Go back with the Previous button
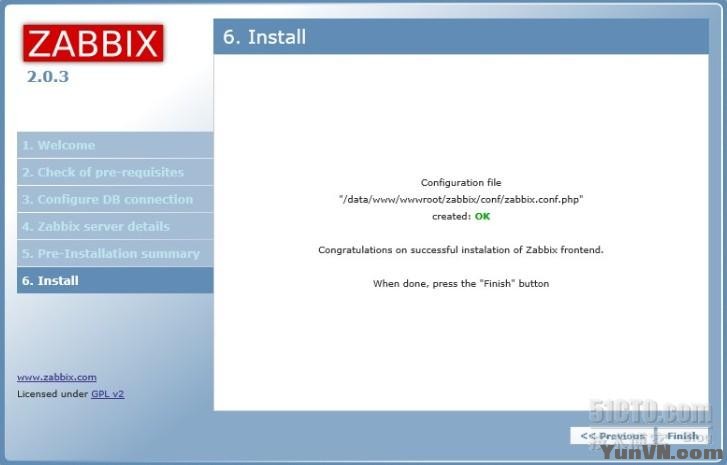Image resolution: width=727 pixels, height=465 pixels. [613, 436]
